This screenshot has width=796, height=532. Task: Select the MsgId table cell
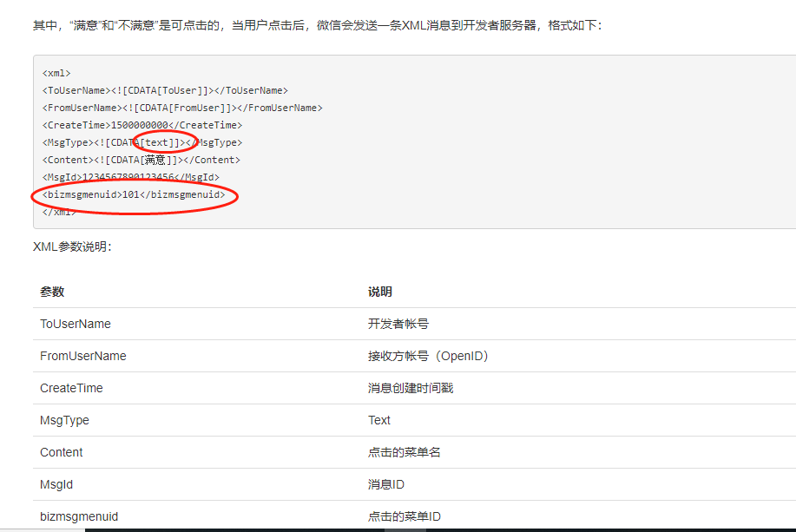(x=56, y=485)
